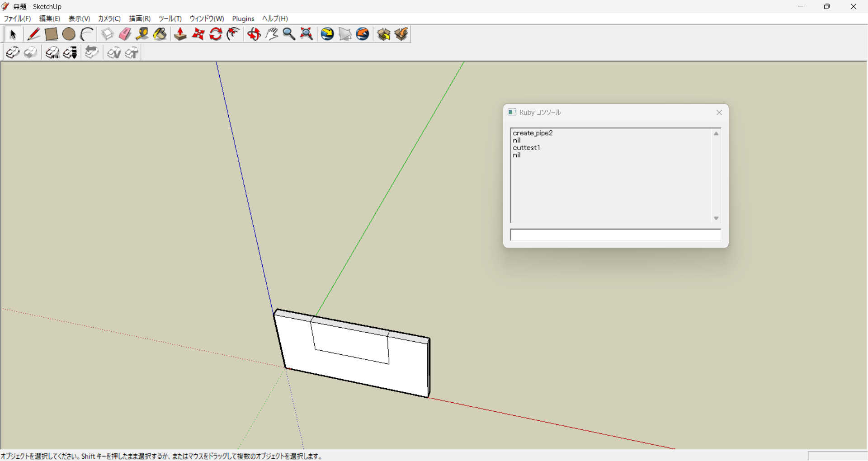Open the 表示(V) menu
The height and width of the screenshot is (461, 868).
(79, 19)
